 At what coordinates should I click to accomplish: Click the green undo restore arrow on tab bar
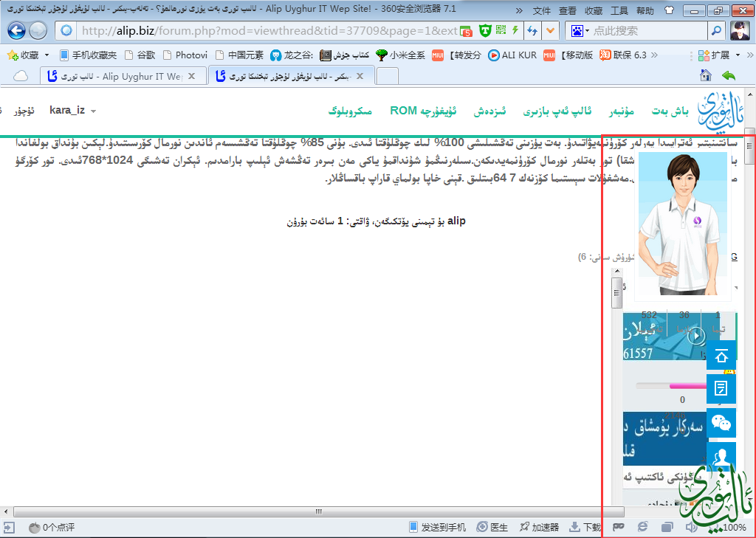click(729, 76)
